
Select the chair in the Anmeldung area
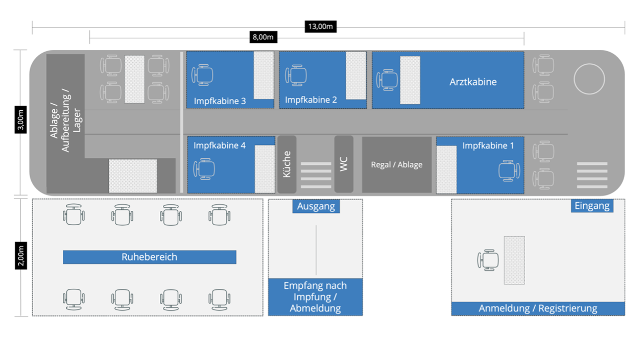(489, 260)
